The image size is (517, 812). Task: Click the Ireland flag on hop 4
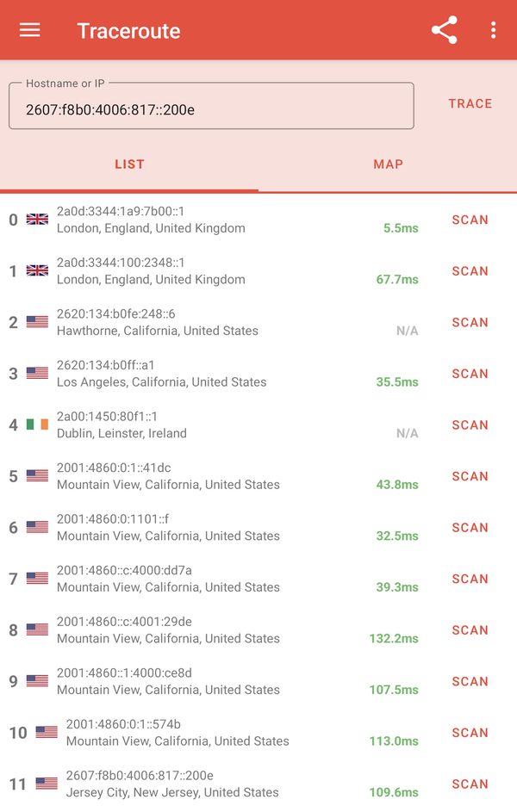click(37, 425)
